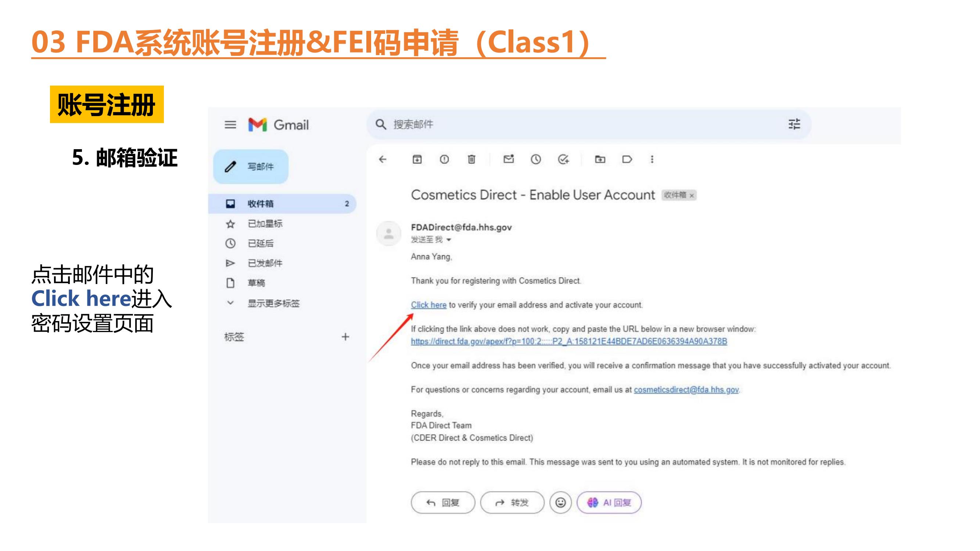980x551 pixels.
Task: Open the 已发邮件 sent folder
Action: pyautogui.click(x=265, y=263)
